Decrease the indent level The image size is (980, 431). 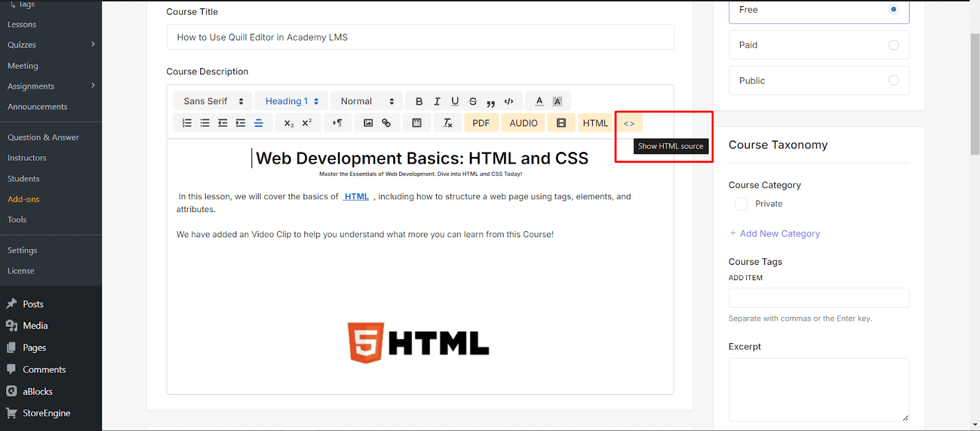click(222, 123)
